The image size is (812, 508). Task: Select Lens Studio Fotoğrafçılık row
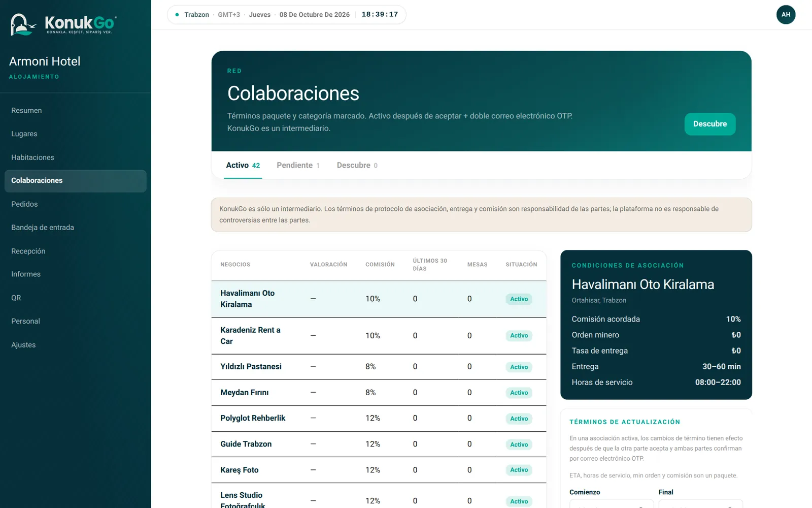pos(379,496)
